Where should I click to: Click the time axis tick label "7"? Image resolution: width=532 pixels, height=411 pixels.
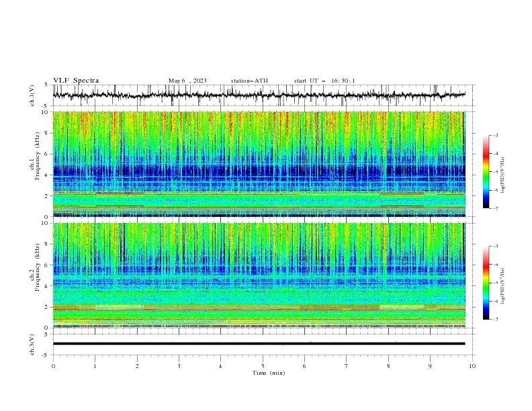[x=347, y=366]
